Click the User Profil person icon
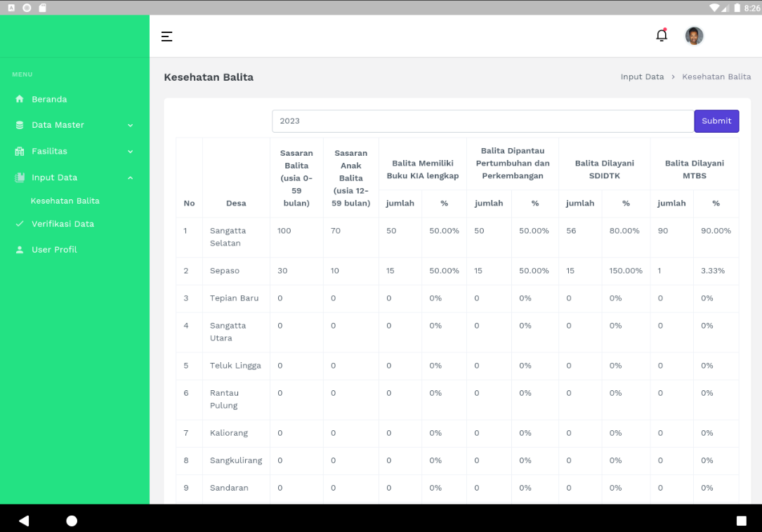Screen dimensions: 762x532 tap(20, 250)
